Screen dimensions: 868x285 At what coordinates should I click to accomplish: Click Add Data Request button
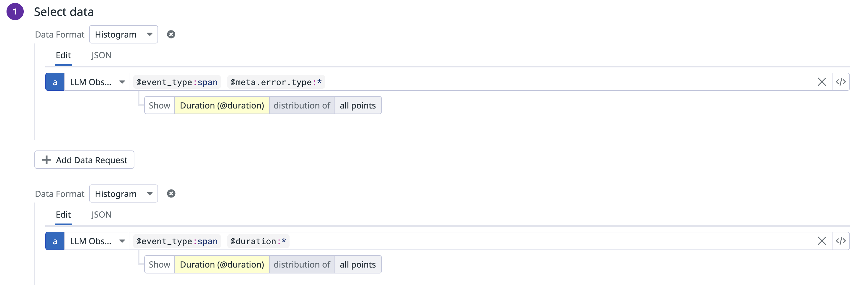click(x=84, y=160)
